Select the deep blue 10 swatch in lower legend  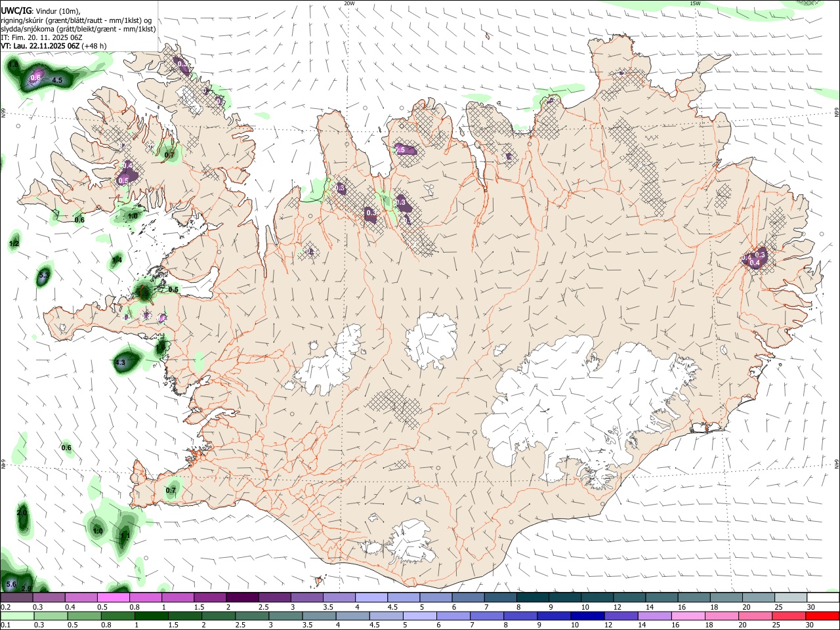click(587, 616)
